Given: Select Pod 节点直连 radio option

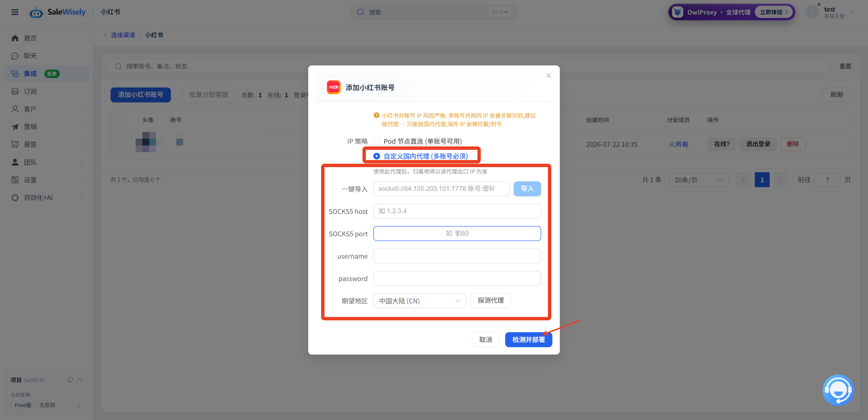Looking at the screenshot, I should click(377, 141).
